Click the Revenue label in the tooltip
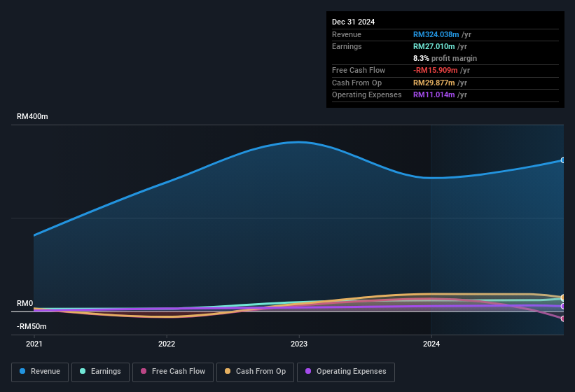The image size is (575, 392). point(347,34)
